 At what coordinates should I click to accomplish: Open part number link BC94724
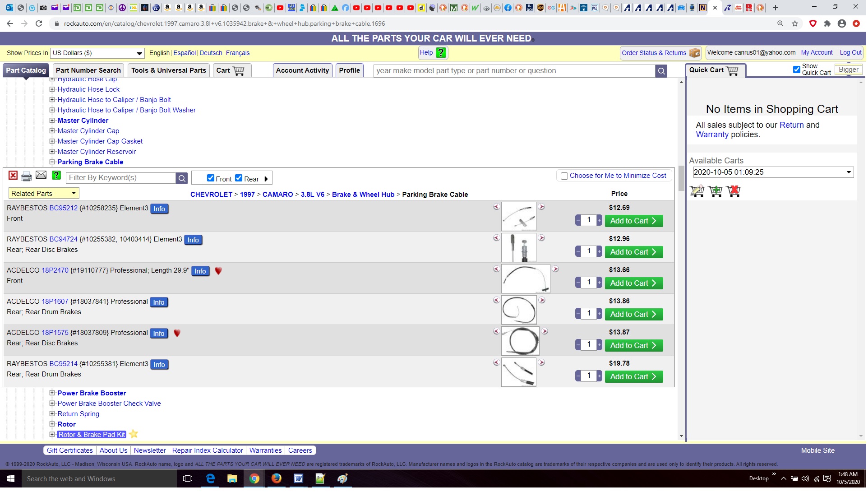[64, 240]
